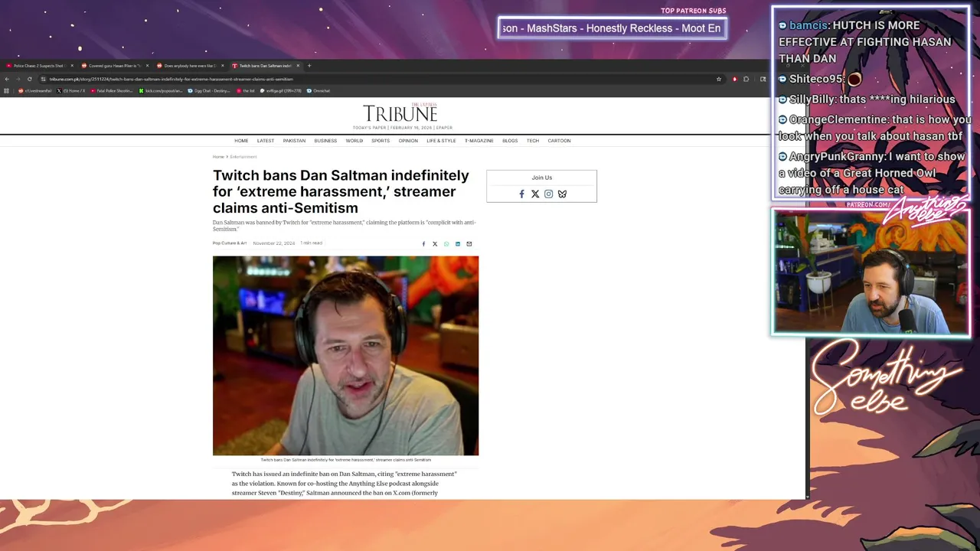Open a new browser tab with plus
Screen dimensions: 980x551
(309, 66)
